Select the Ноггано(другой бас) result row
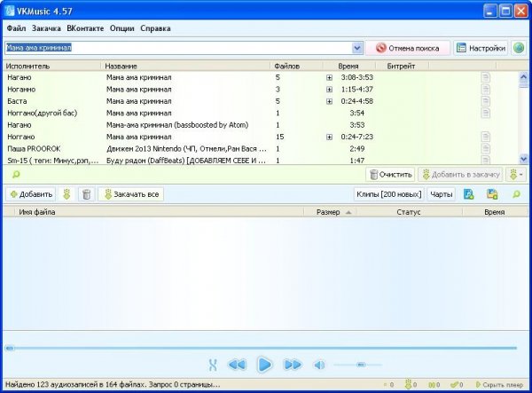The image size is (532, 393). (x=261, y=113)
